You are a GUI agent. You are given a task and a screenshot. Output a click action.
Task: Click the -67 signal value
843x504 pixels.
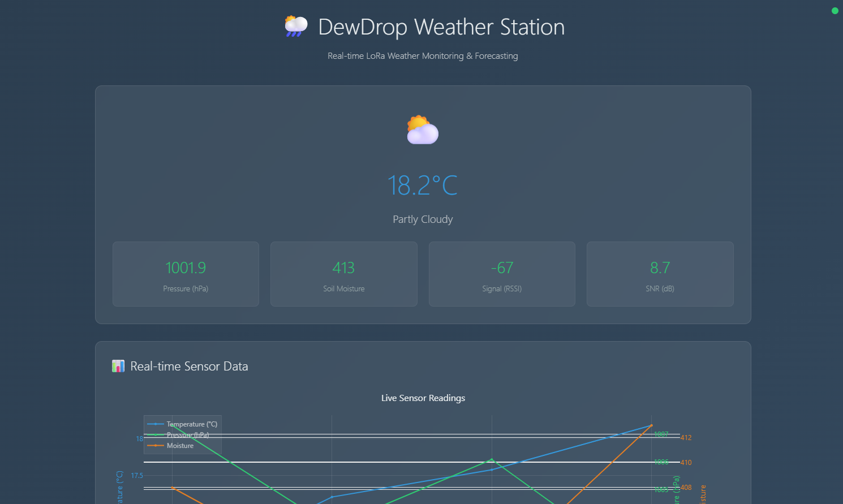point(502,268)
